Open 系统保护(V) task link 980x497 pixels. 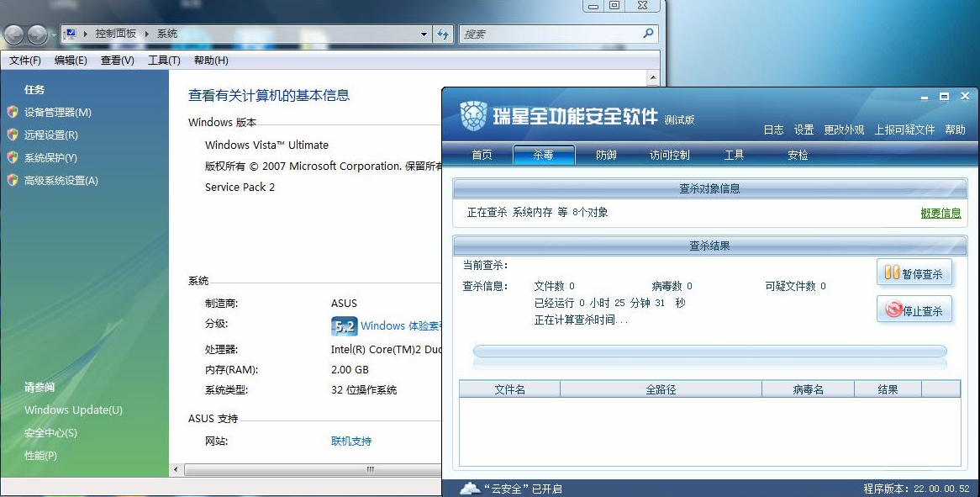(x=50, y=157)
